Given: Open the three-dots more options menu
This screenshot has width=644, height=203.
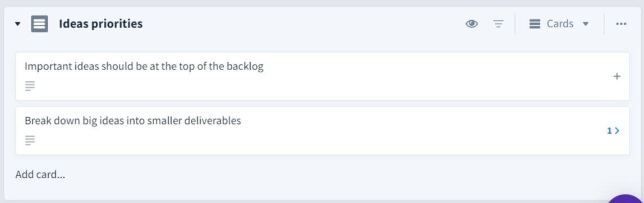Looking at the screenshot, I should (621, 24).
